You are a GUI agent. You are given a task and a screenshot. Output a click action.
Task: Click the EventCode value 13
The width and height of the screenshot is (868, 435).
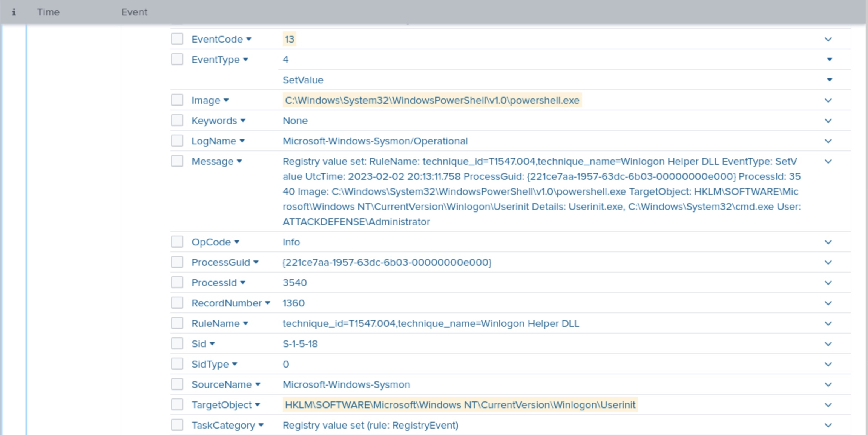(289, 39)
